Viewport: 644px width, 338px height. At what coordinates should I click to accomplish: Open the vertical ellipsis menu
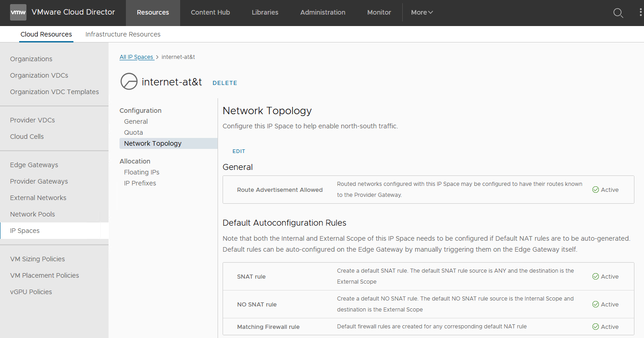pos(641,13)
